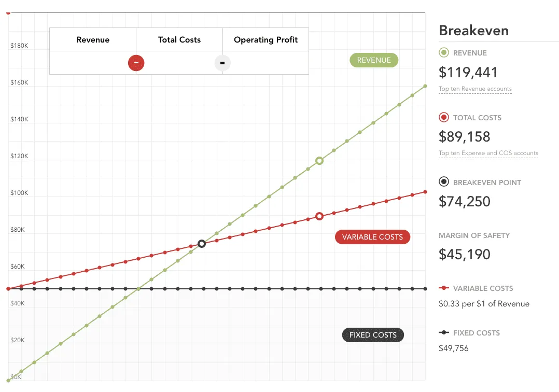Click the highlighted red total costs data point
The height and width of the screenshot is (392, 559).
[319, 216]
